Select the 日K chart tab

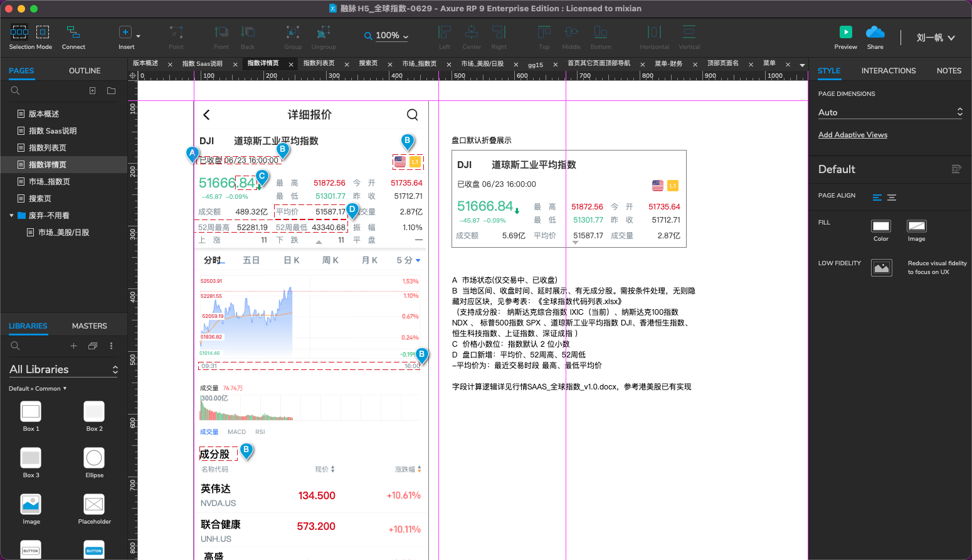pos(292,260)
